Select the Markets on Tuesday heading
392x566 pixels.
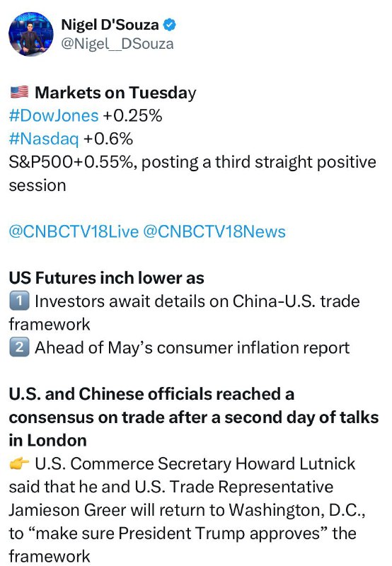[x=115, y=93]
